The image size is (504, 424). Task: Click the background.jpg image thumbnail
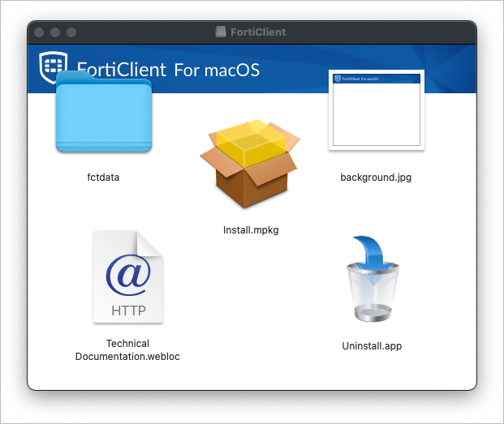377,109
